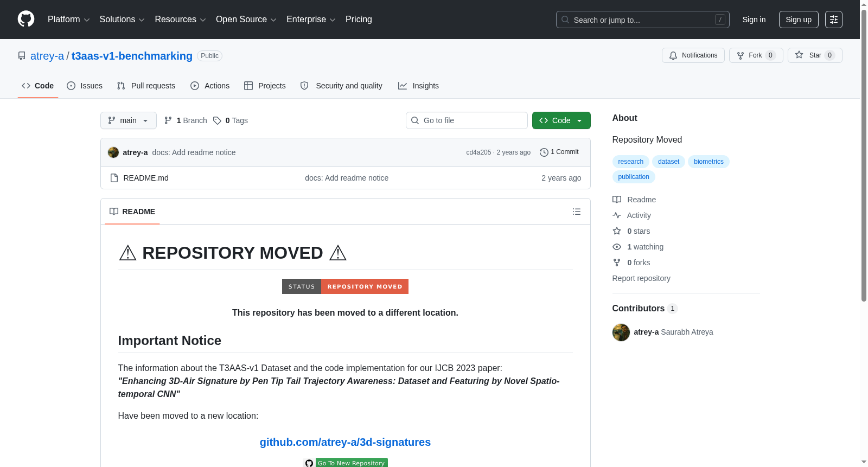868x467 pixels.
Task: Click the eye icon beside 1 watching
Action: tap(617, 247)
